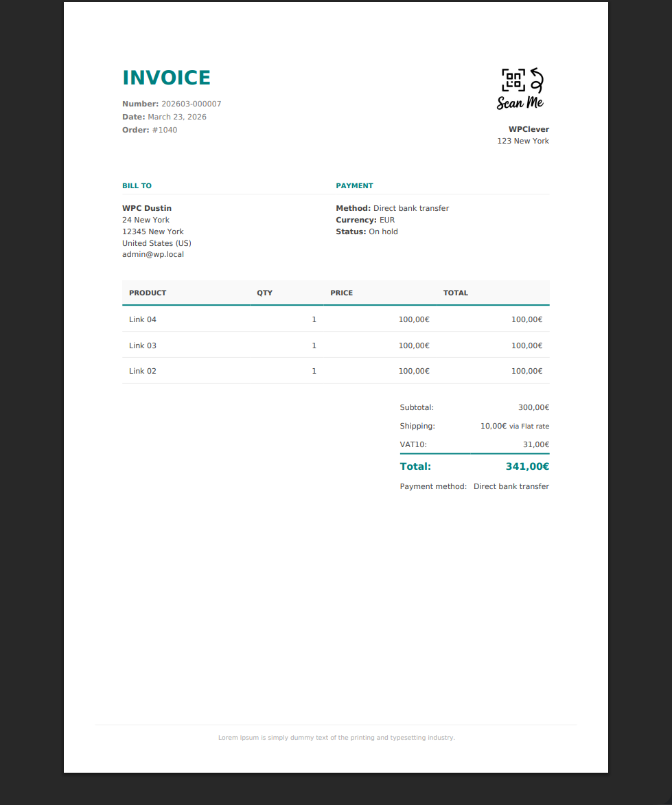Select the Link 03 product name
Image resolution: width=672 pixels, height=805 pixels.
pos(143,345)
